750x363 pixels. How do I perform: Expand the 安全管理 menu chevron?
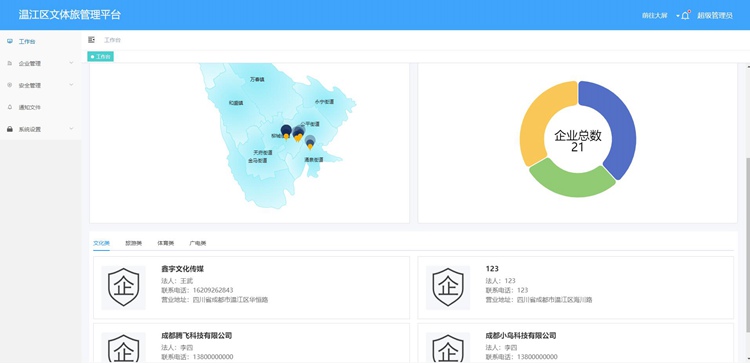[x=71, y=85]
